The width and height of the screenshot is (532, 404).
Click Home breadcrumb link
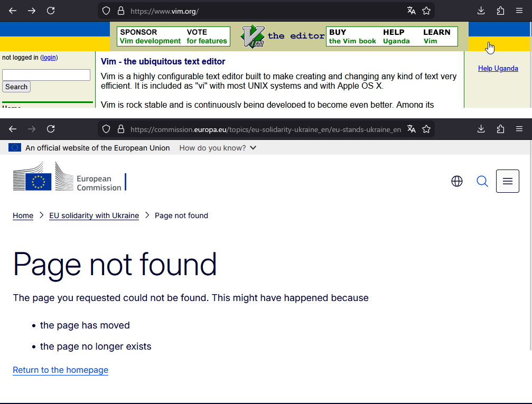pyautogui.click(x=23, y=215)
